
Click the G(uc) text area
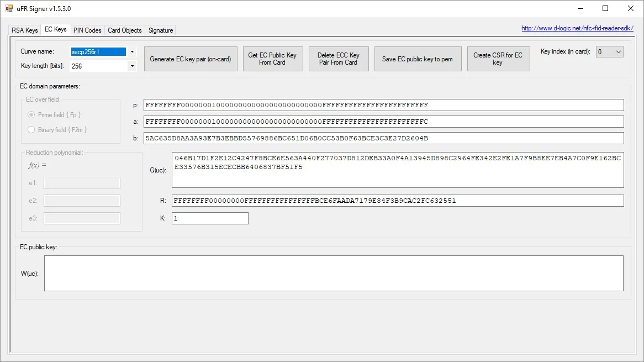[398, 170]
